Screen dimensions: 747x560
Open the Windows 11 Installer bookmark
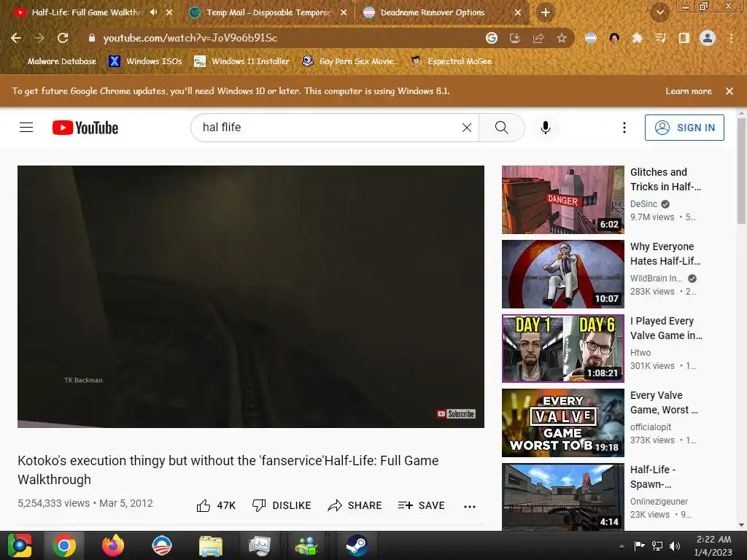[242, 61]
